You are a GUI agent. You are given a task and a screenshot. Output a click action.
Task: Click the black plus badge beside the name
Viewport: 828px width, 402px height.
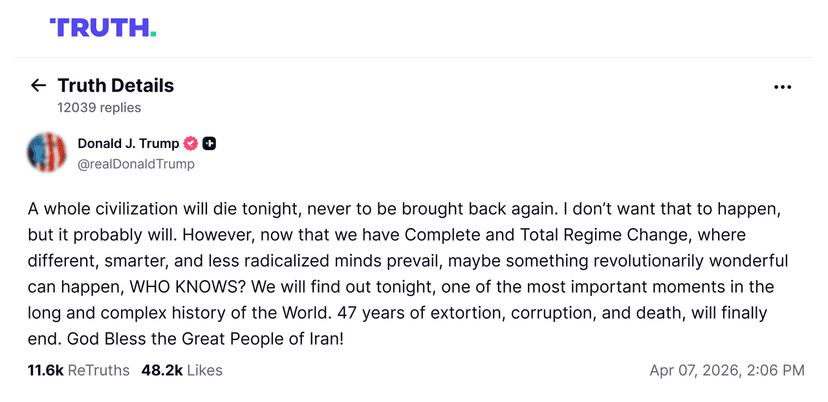(209, 144)
